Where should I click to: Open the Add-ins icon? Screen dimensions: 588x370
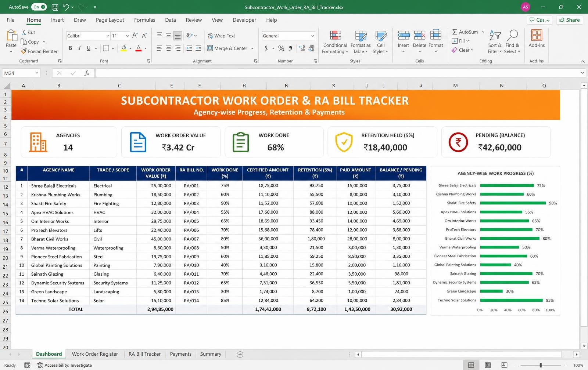[x=537, y=35]
